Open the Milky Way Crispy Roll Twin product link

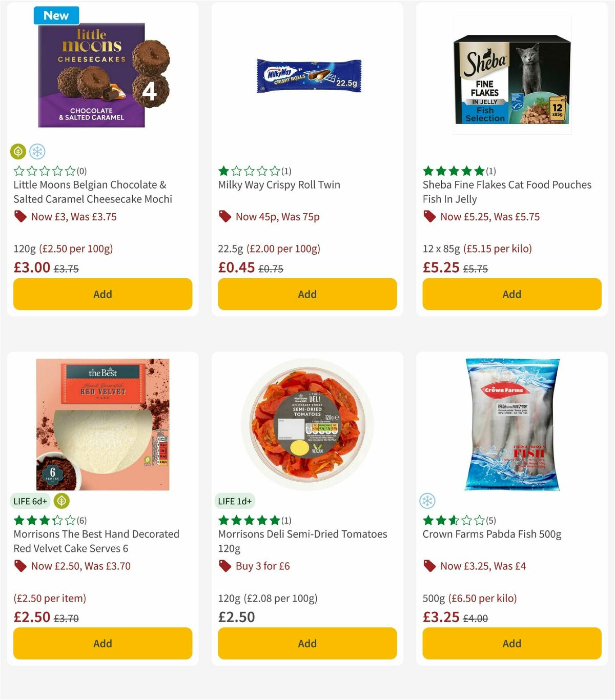(279, 184)
